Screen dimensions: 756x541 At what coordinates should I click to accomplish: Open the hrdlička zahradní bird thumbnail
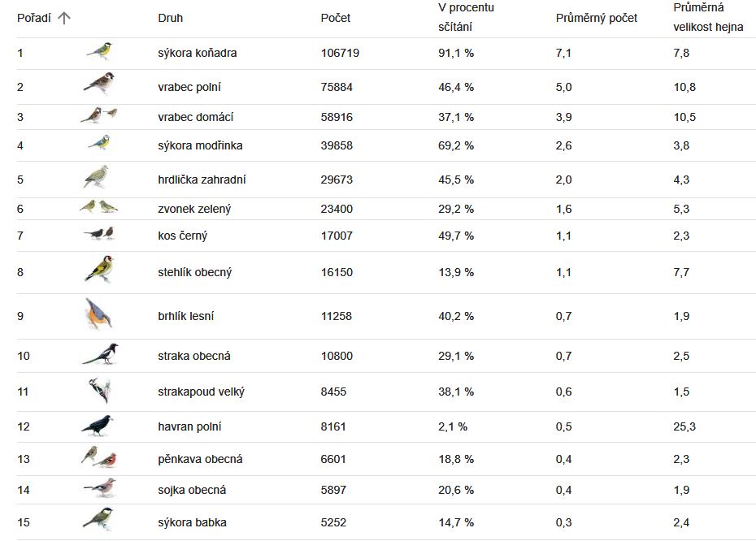point(96,177)
